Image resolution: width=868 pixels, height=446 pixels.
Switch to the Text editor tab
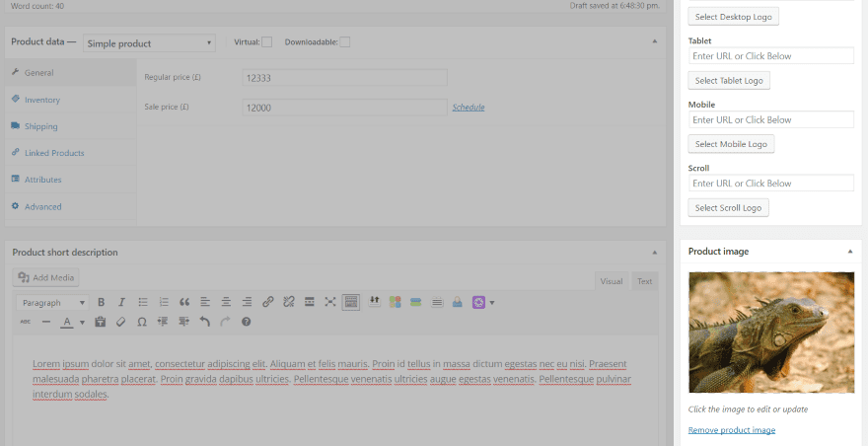tap(644, 281)
